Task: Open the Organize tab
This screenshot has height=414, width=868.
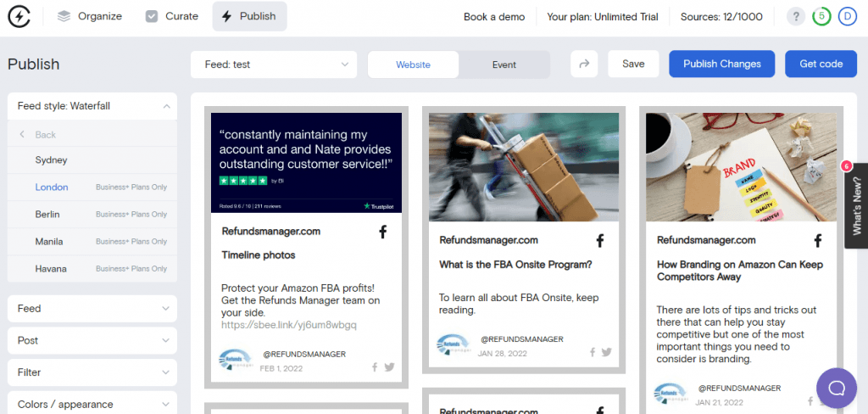Action: 90,17
